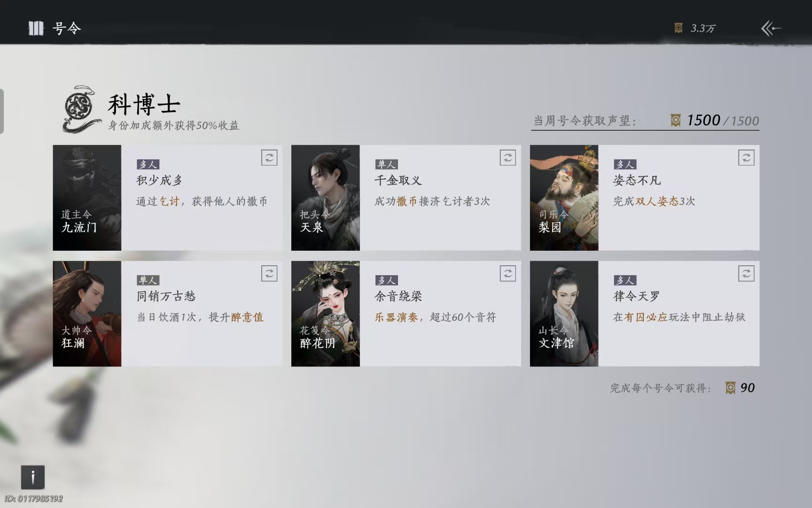Click the reputation coin icon showing 3.3万
Image resolution: width=812 pixels, height=508 pixels.
coord(678,28)
